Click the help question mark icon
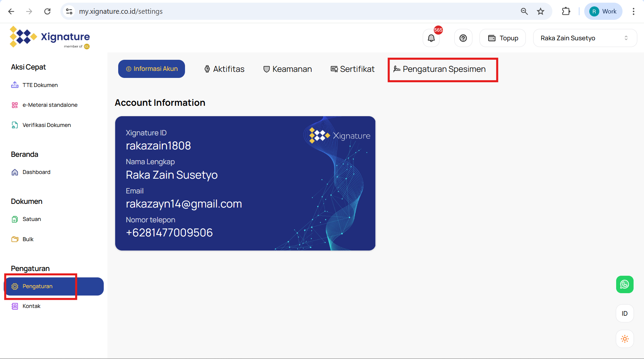Screen dimensions: 644x359 pos(463,38)
